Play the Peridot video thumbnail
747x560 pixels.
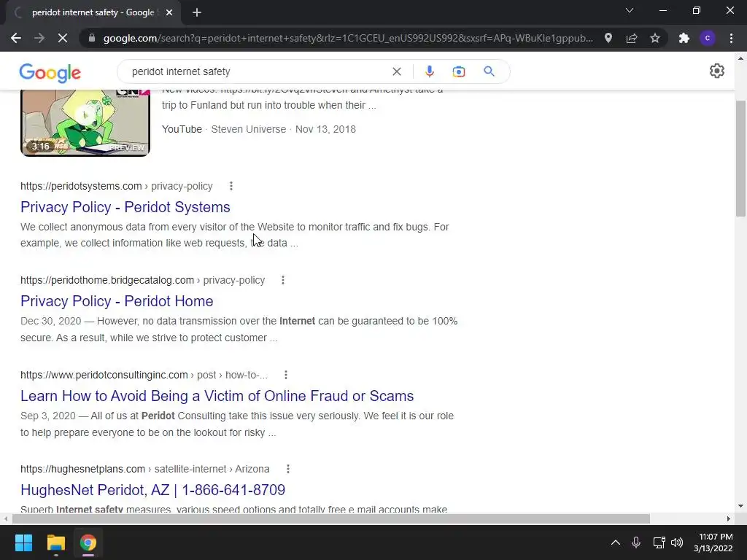[85, 122]
